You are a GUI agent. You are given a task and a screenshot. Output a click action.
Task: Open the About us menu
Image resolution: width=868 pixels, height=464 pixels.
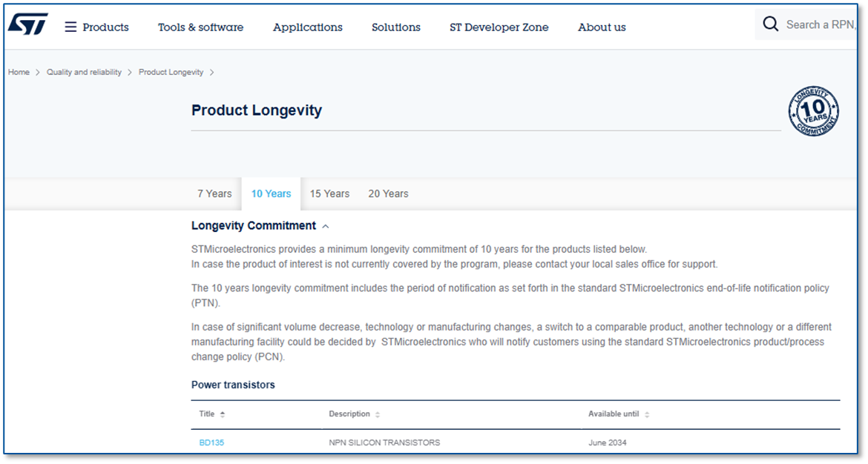[601, 27]
